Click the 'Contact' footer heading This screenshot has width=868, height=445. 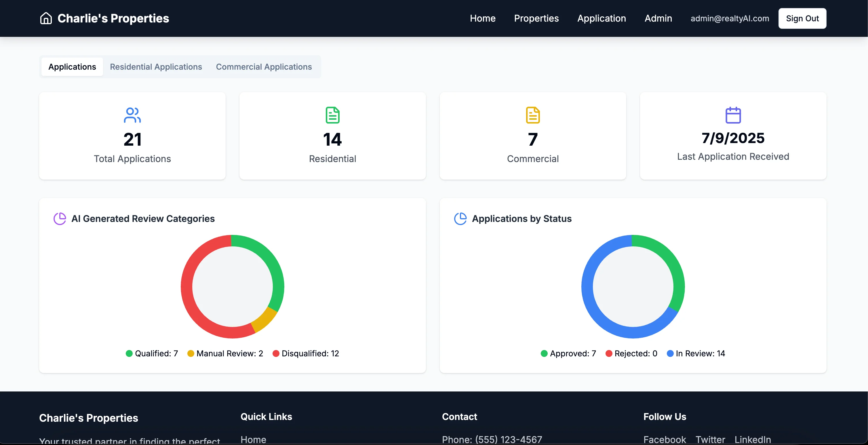point(459,417)
